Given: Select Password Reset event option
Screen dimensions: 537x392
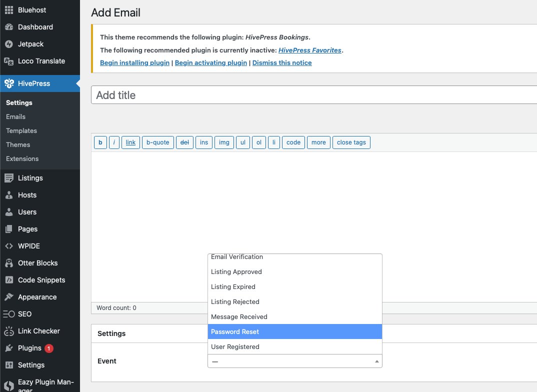Looking at the screenshot, I should point(295,331).
